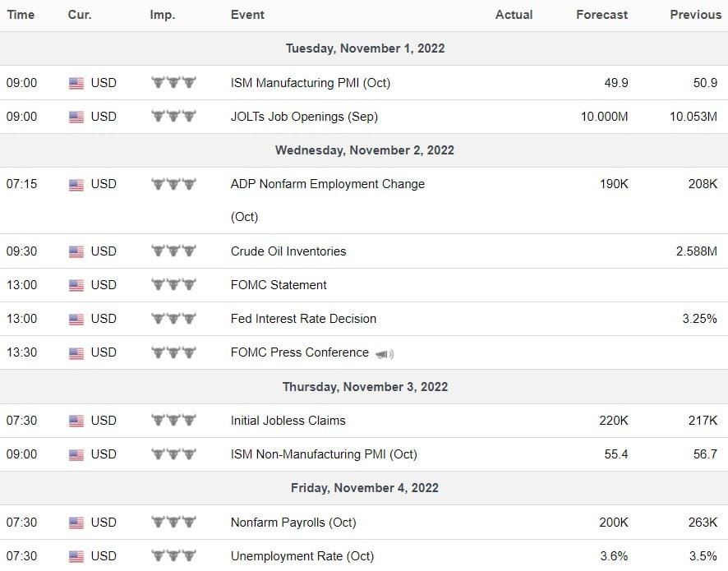The height and width of the screenshot is (571, 728).
Task: Click the US flag next to Crude Oil Inventories
Action: [x=76, y=251]
